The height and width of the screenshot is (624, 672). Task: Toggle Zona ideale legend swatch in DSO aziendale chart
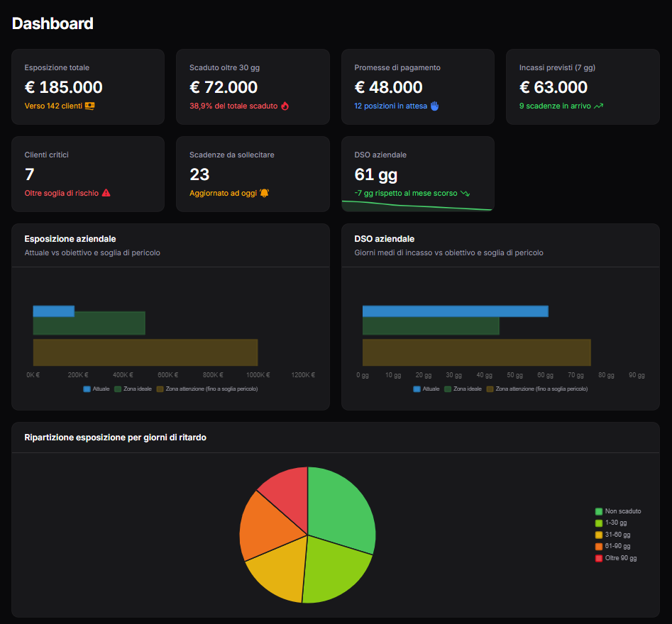(448, 389)
